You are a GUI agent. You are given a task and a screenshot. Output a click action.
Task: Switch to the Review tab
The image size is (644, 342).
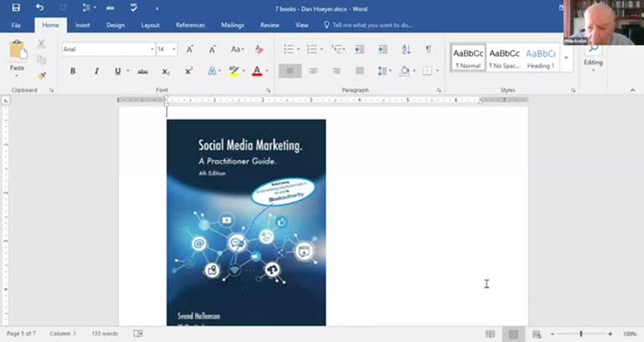[270, 25]
